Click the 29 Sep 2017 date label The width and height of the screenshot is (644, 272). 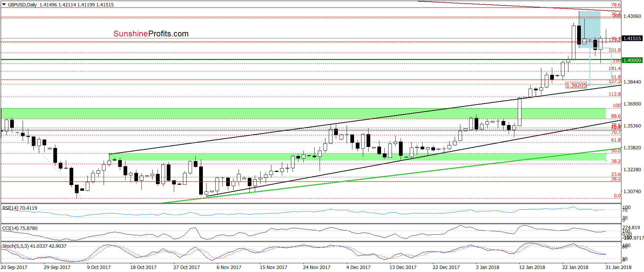point(57,267)
